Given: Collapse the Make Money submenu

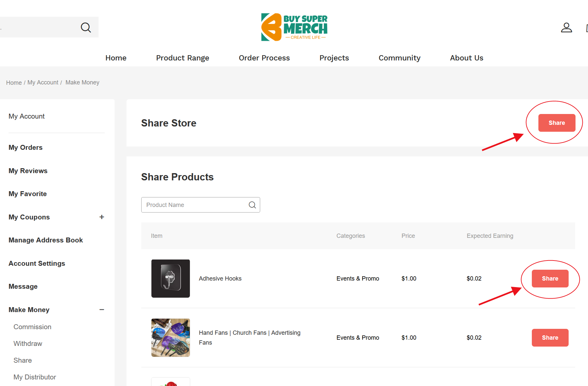Looking at the screenshot, I should [102, 310].
